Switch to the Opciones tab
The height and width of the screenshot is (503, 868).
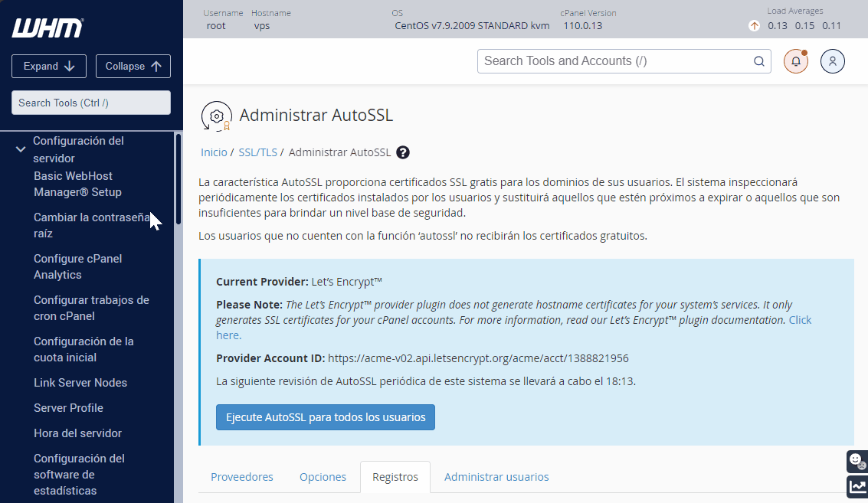click(x=323, y=477)
